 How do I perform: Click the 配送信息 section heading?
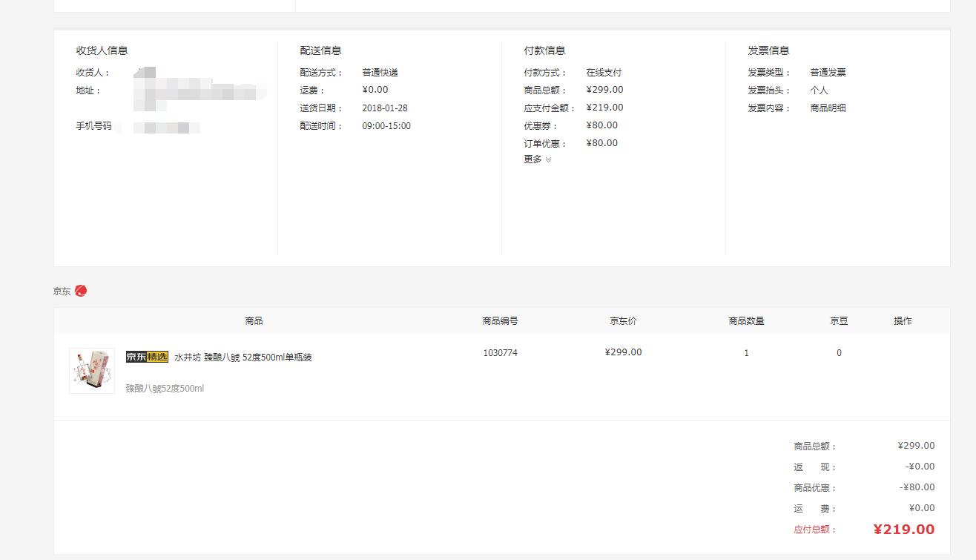(x=320, y=50)
